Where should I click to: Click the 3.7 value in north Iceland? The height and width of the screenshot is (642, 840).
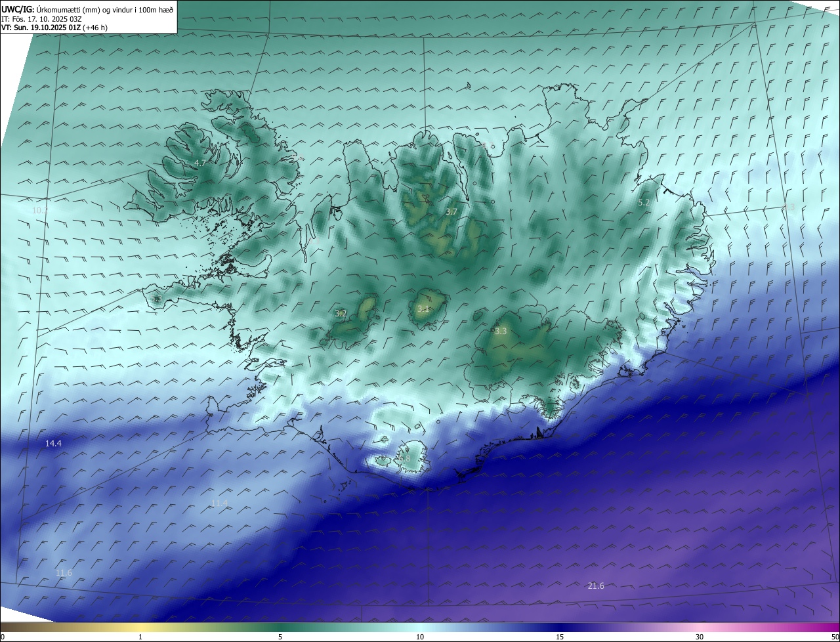(x=451, y=211)
